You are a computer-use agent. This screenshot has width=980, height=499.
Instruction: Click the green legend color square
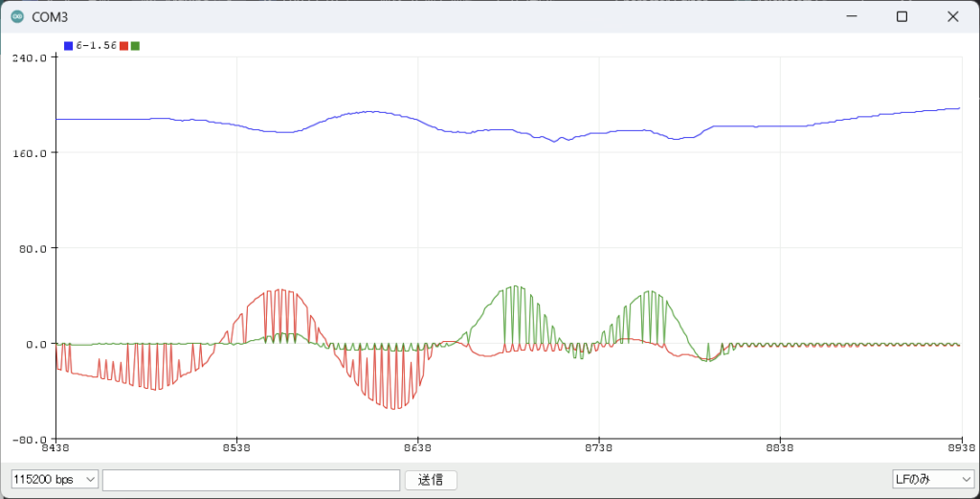(x=135, y=46)
